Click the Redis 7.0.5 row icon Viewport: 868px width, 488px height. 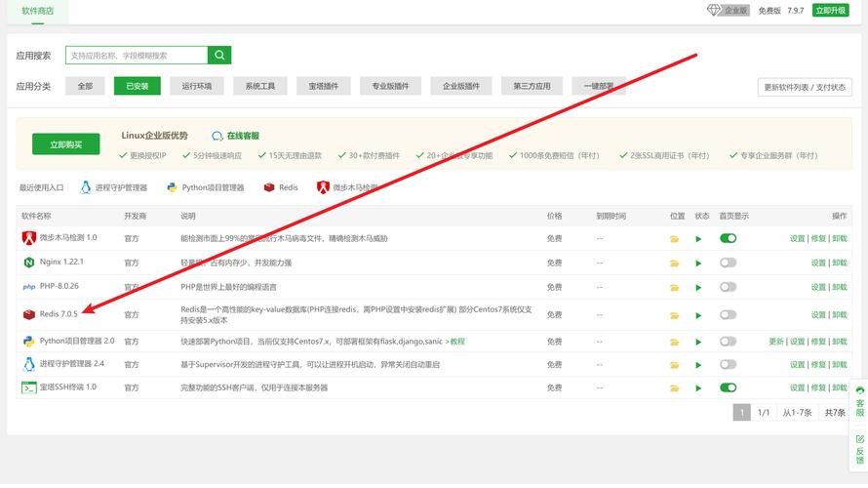[29, 314]
